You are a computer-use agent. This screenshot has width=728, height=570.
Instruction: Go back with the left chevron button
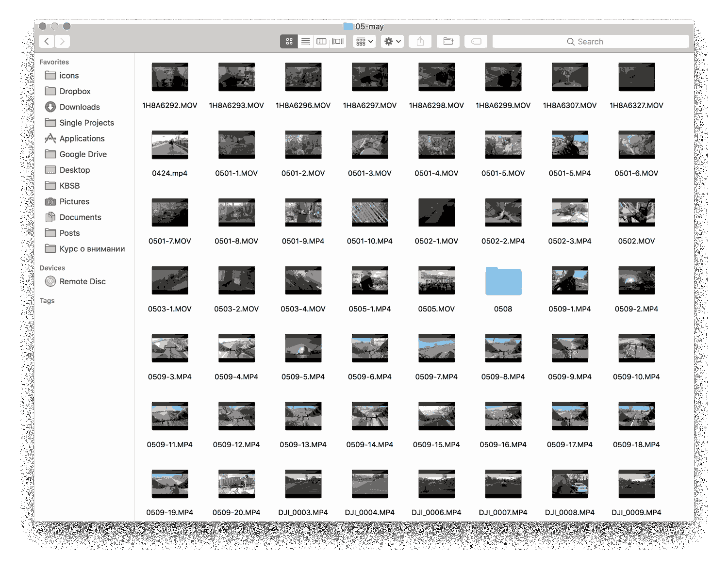(x=47, y=42)
